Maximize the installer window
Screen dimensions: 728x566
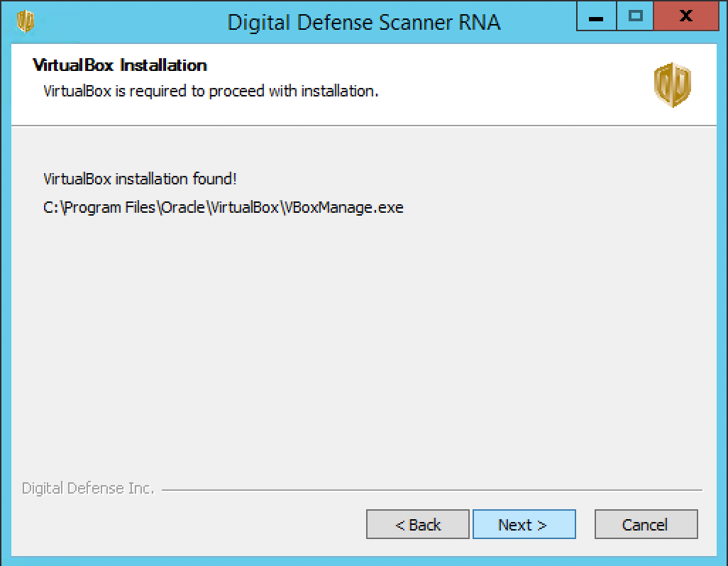click(635, 16)
